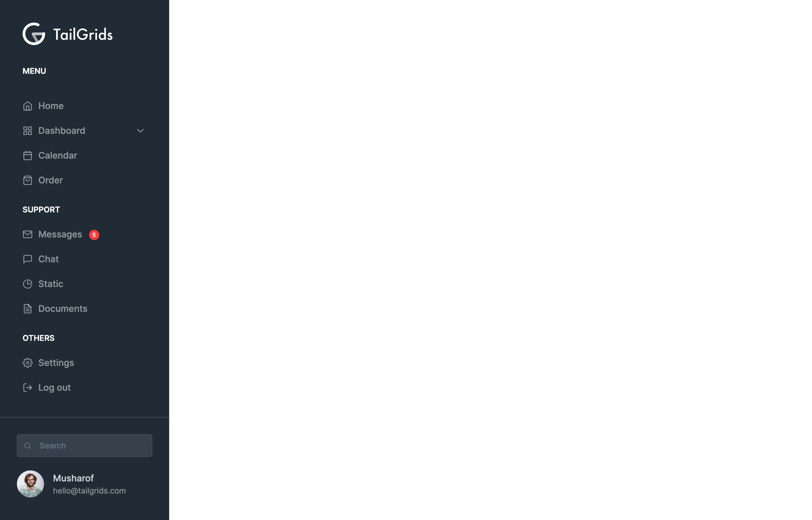
Task: Click the Order briefcase icon
Action: click(27, 180)
